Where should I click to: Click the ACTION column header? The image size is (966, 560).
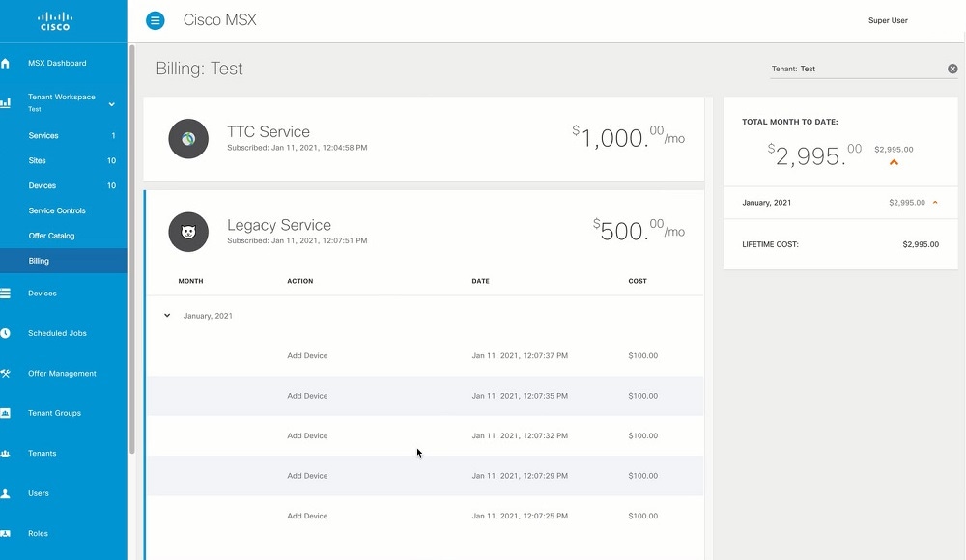pyautogui.click(x=300, y=281)
